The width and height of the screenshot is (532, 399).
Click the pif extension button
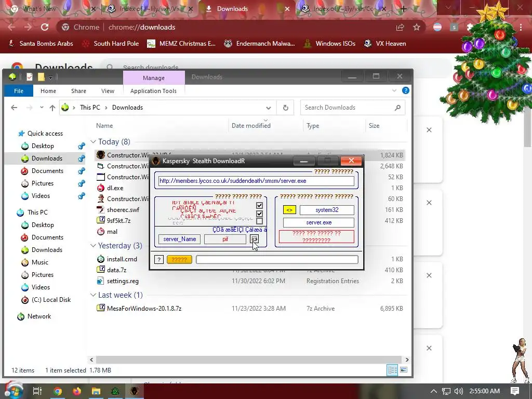click(x=225, y=239)
